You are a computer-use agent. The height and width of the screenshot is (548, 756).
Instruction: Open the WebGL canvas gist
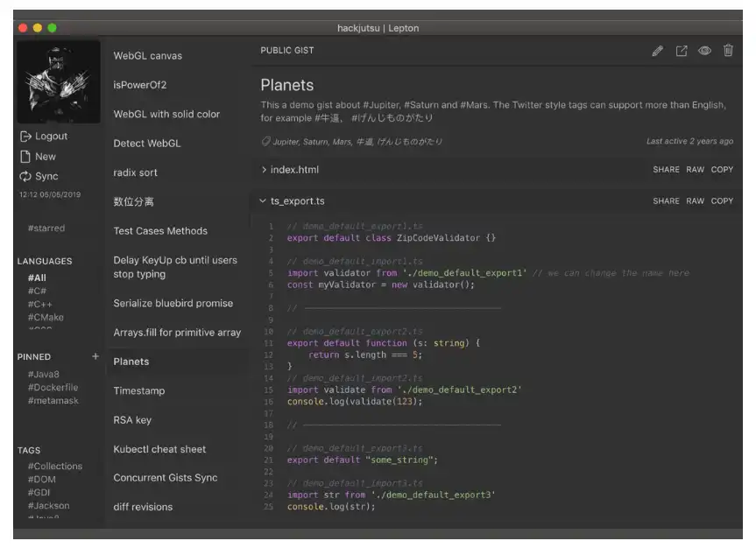pos(147,56)
